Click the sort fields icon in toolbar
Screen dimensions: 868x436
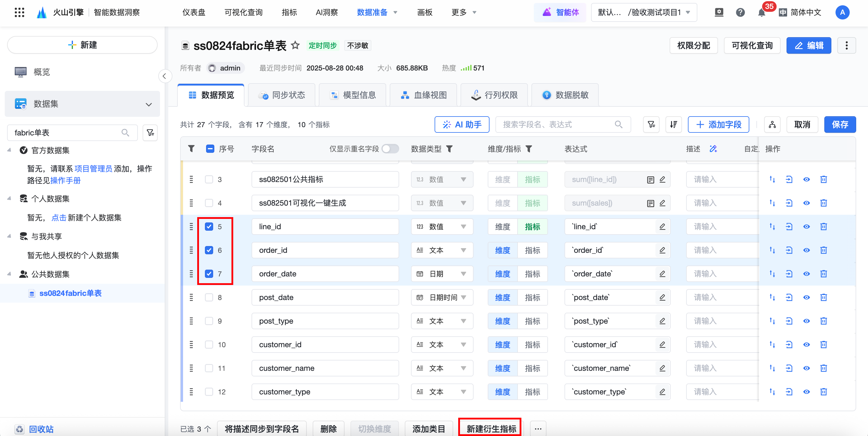click(x=673, y=124)
